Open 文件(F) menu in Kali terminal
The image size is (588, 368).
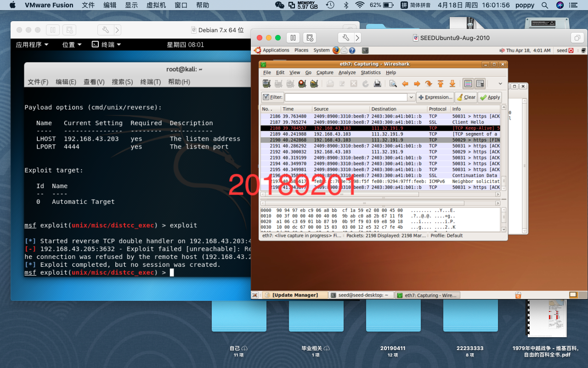(x=38, y=82)
